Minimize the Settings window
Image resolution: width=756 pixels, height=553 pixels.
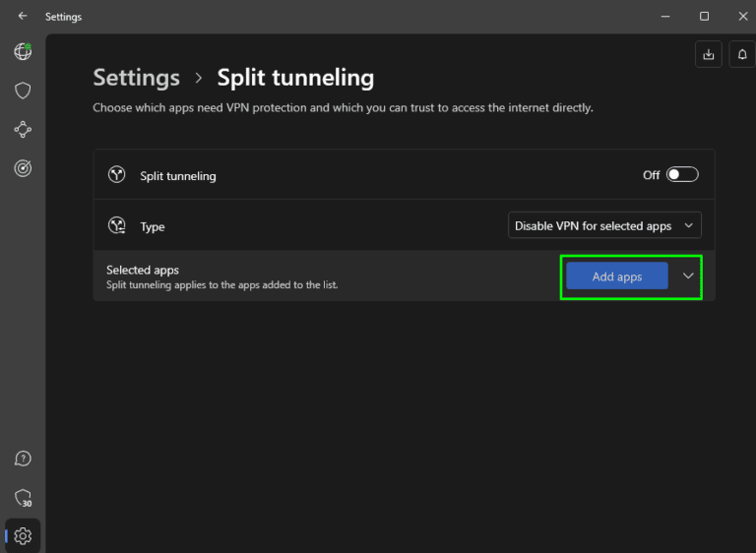coord(667,17)
